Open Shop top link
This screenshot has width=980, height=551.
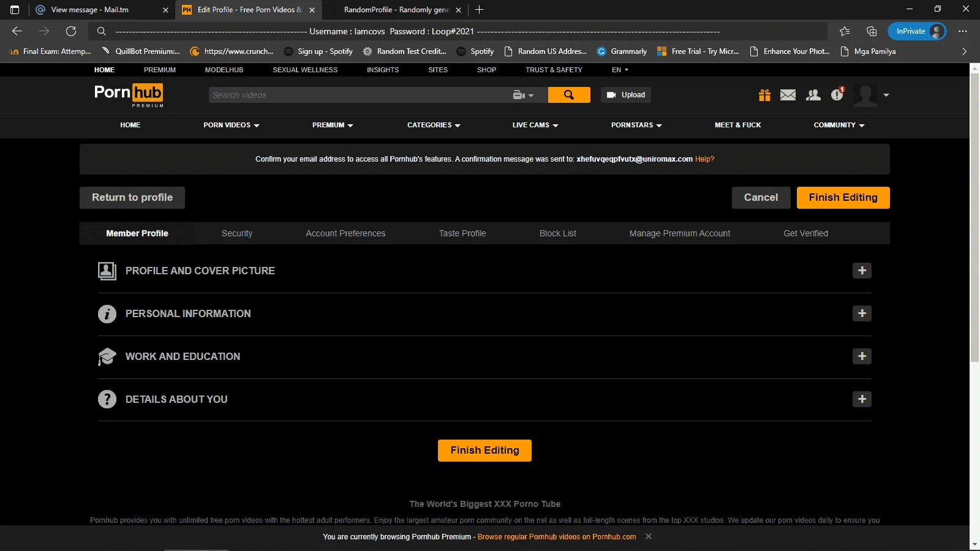(x=487, y=70)
